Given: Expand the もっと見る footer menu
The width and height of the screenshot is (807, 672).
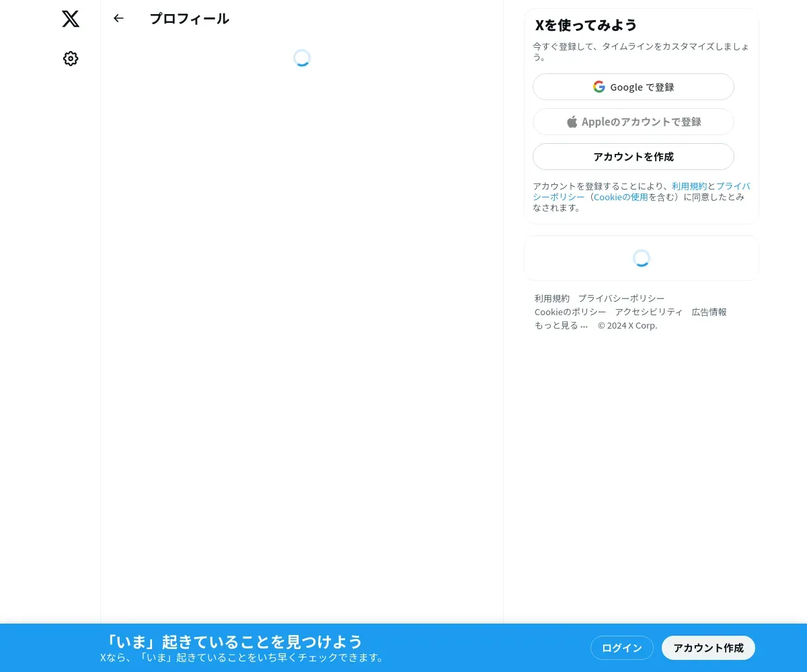Looking at the screenshot, I should pyautogui.click(x=562, y=325).
